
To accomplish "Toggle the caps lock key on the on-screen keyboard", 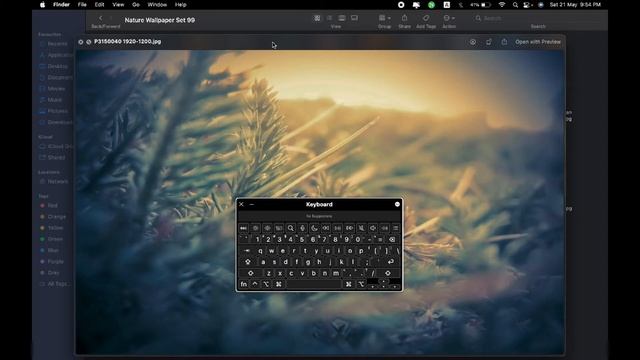I will pos(248,262).
